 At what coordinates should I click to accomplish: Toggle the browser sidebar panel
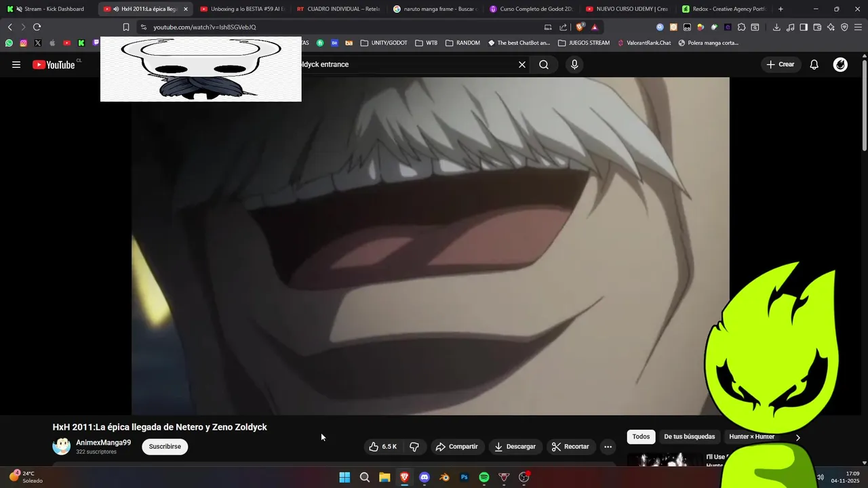coord(804,27)
